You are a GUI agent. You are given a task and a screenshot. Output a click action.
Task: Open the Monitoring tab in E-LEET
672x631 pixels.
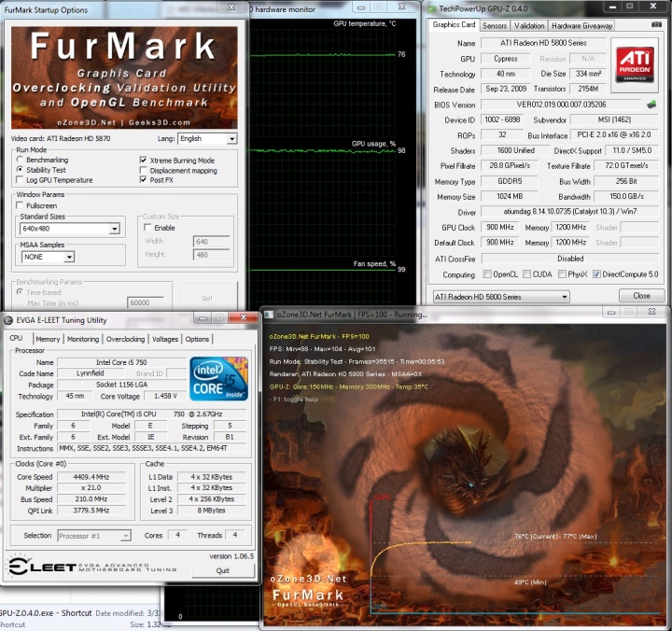coord(83,339)
